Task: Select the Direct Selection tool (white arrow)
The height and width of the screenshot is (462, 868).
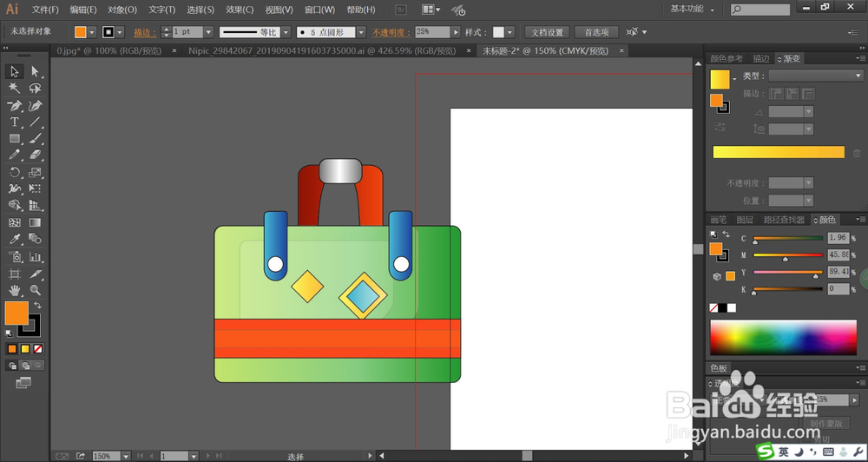Action: coord(36,71)
